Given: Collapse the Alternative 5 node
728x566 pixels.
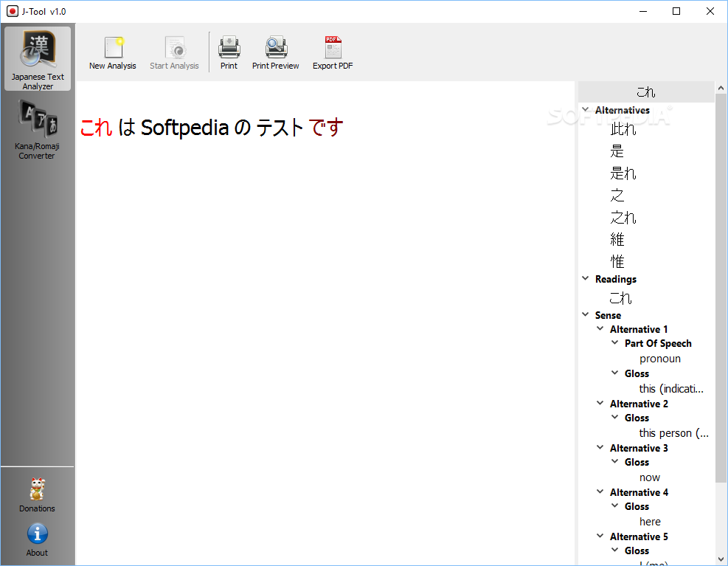Looking at the screenshot, I should click(x=600, y=535).
